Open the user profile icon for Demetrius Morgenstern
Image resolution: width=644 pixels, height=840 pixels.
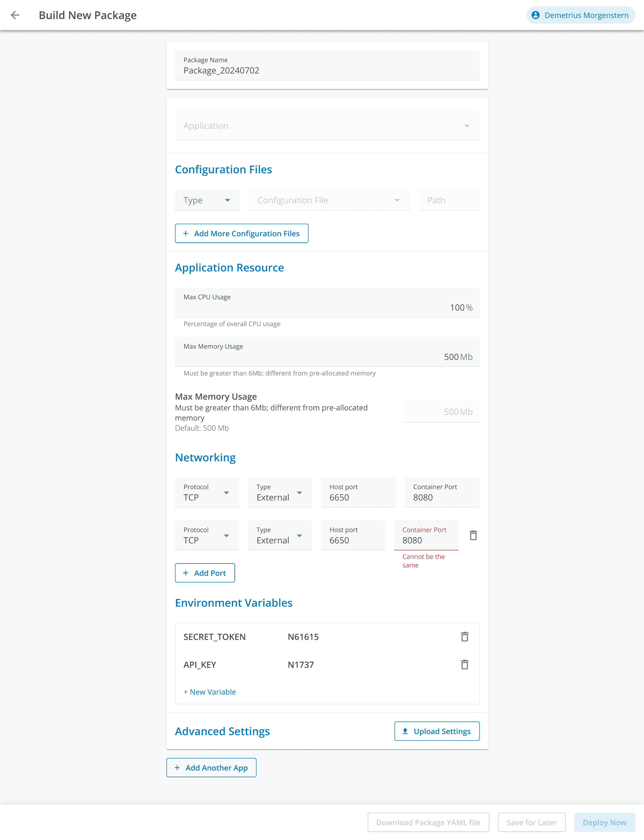(x=535, y=15)
